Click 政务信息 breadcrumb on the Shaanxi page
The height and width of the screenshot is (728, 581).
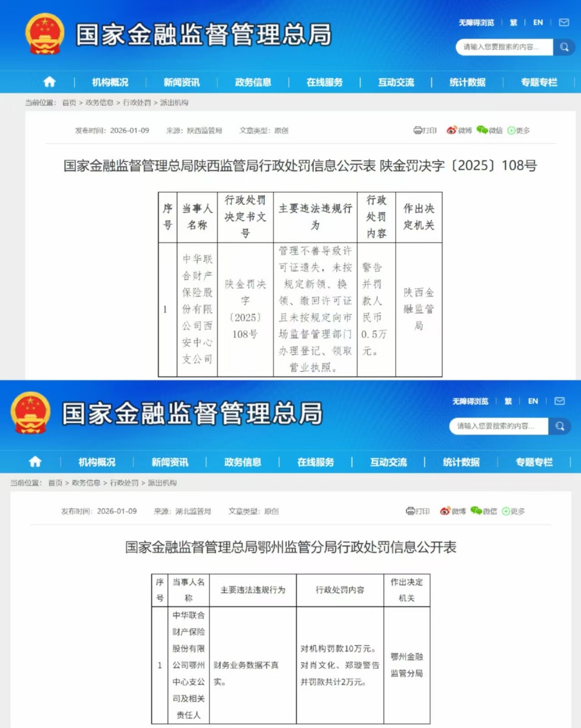(99, 103)
